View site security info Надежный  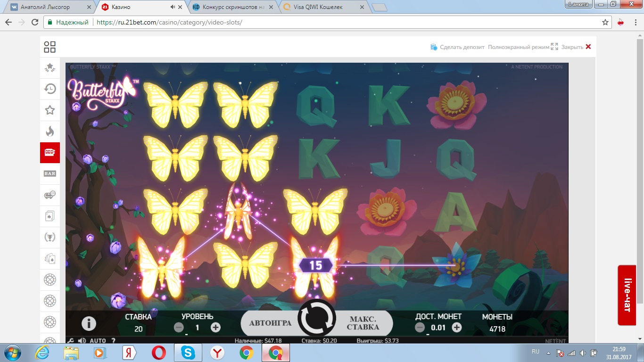click(x=68, y=22)
